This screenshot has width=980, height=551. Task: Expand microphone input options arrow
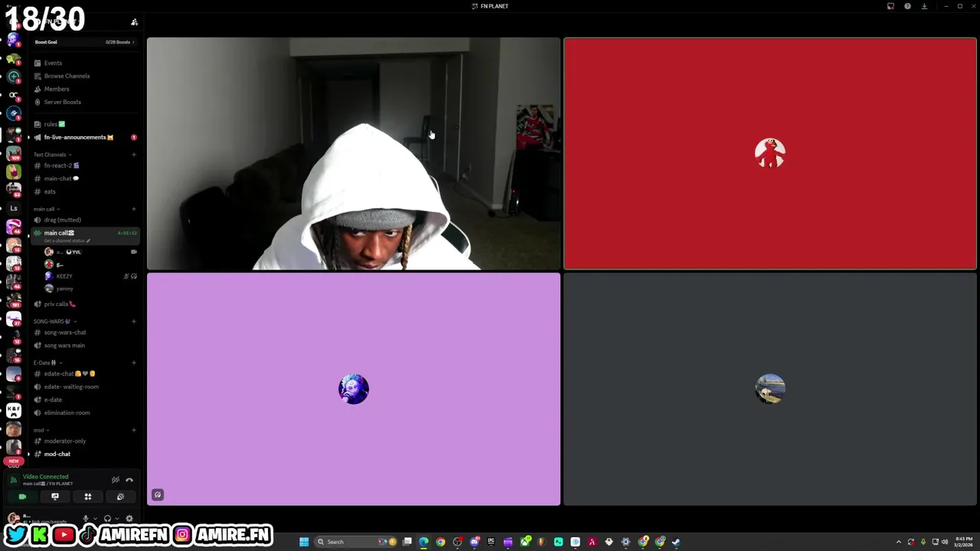[x=95, y=519]
